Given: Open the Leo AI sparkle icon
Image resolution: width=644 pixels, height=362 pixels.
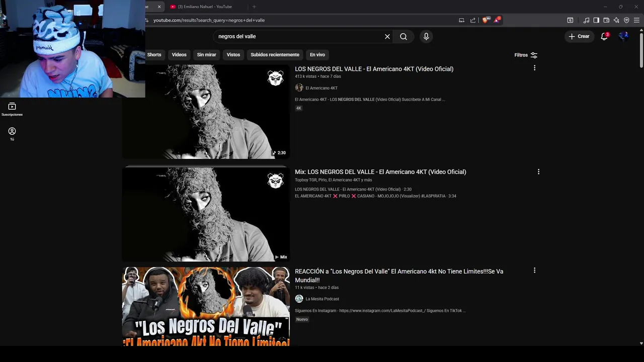Looking at the screenshot, I should (616, 20).
